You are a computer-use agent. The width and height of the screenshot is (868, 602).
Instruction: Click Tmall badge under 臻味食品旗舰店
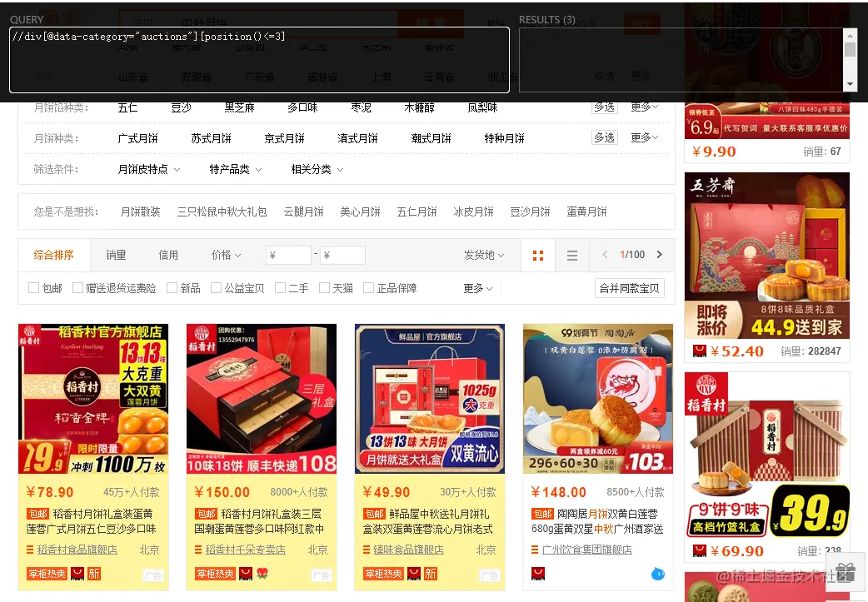(415, 574)
